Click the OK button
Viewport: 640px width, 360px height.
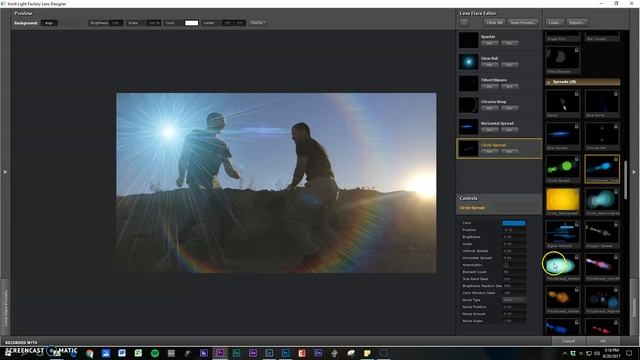click(x=603, y=341)
